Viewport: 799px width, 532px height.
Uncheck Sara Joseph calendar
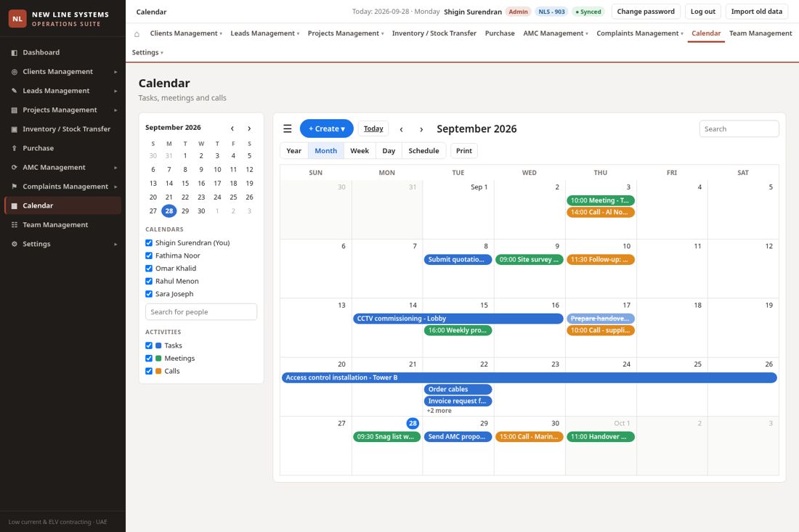click(149, 294)
